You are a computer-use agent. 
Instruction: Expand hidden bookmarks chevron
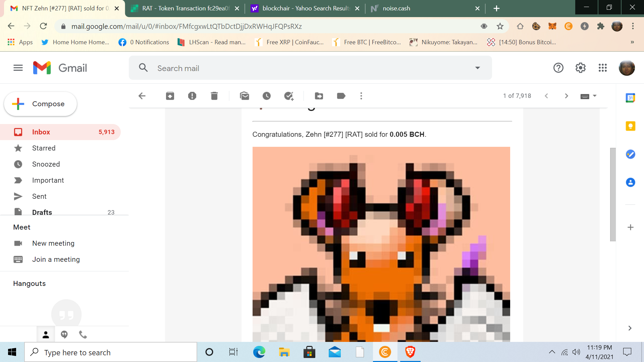click(x=632, y=42)
